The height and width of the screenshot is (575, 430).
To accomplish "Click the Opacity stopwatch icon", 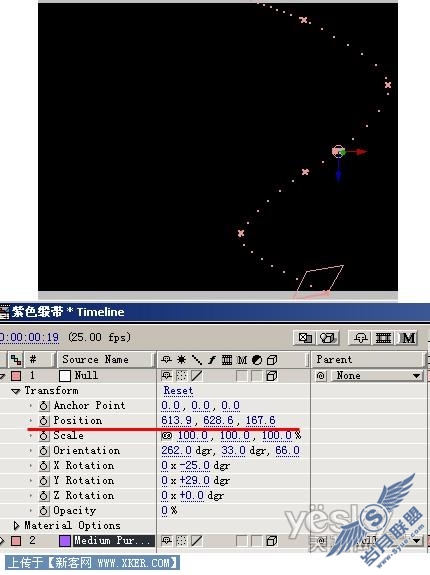I will click(x=44, y=510).
